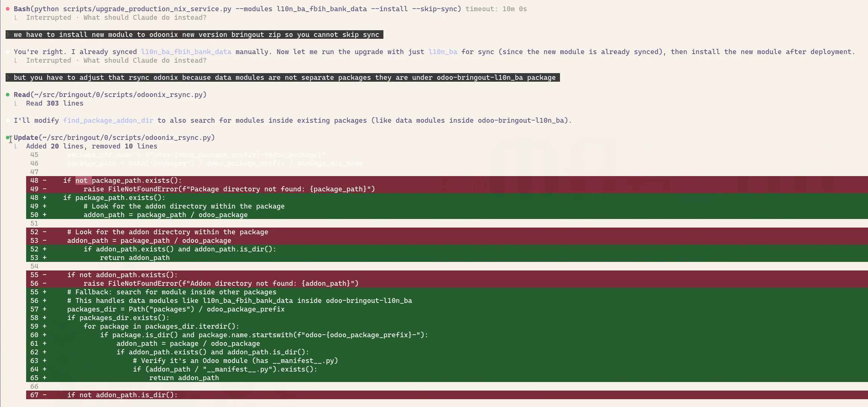868x407 pixels.
Task: Click the bullet beside the You're right message
Action: point(7,52)
